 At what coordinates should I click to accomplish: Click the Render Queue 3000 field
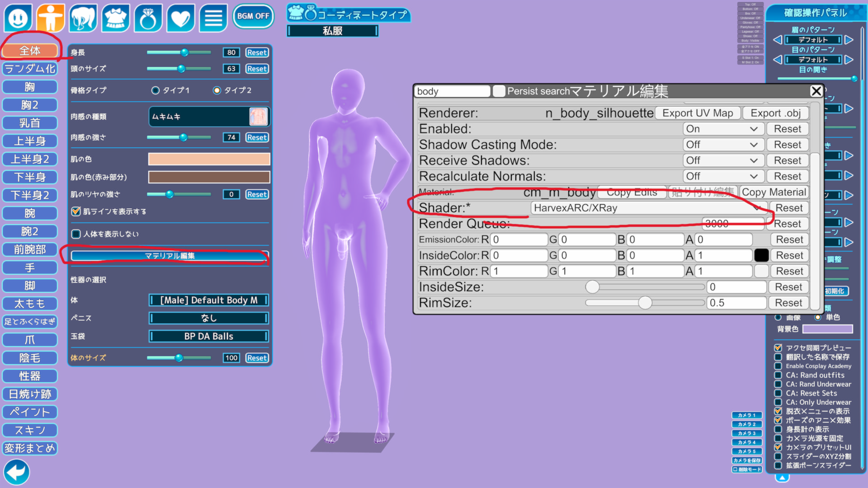click(x=733, y=224)
